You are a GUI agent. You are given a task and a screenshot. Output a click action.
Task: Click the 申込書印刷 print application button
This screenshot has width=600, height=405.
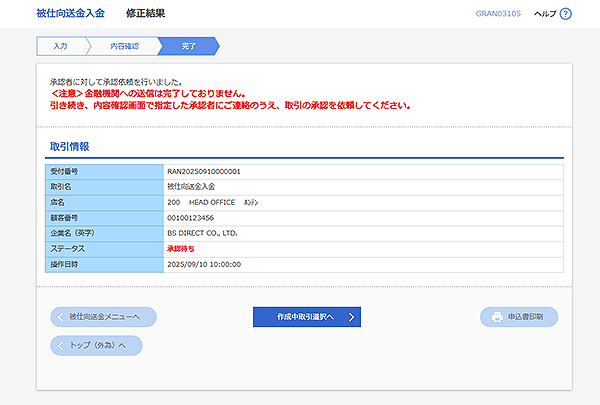(519, 317)
